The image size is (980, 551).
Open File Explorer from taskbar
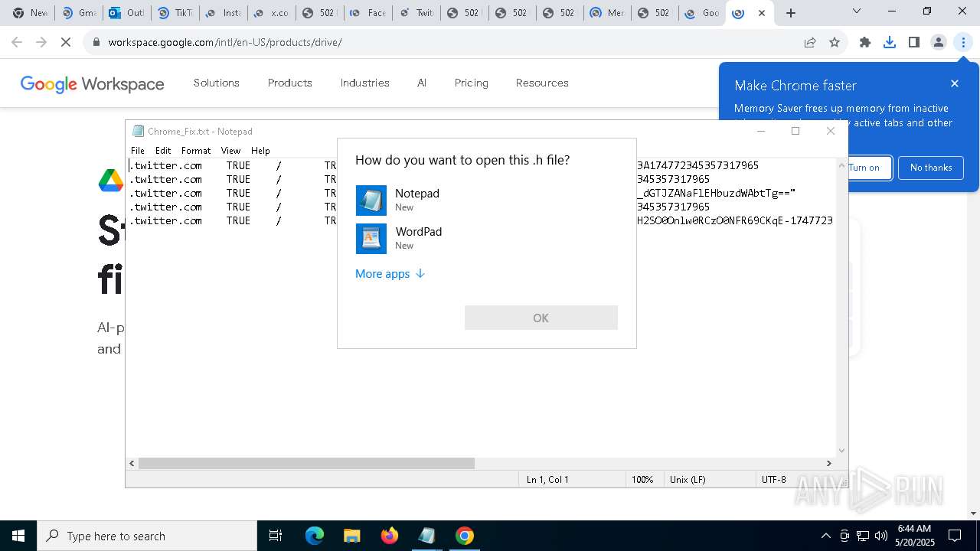click(x=351, y=536)
